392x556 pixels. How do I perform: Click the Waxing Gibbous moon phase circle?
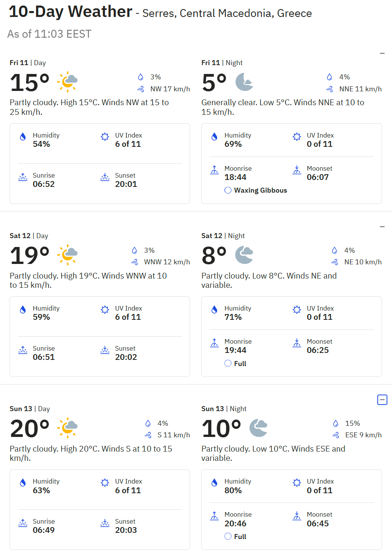click(228, 190)
